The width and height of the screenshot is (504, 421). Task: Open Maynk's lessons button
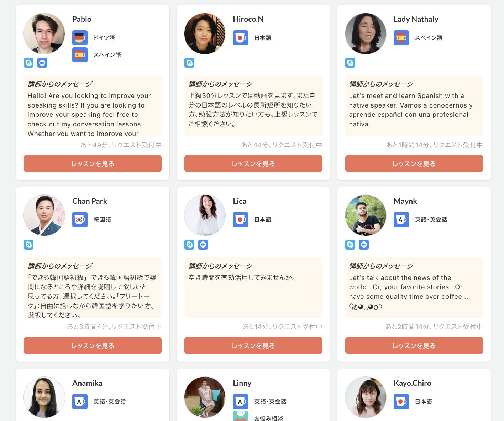point(414,345)
